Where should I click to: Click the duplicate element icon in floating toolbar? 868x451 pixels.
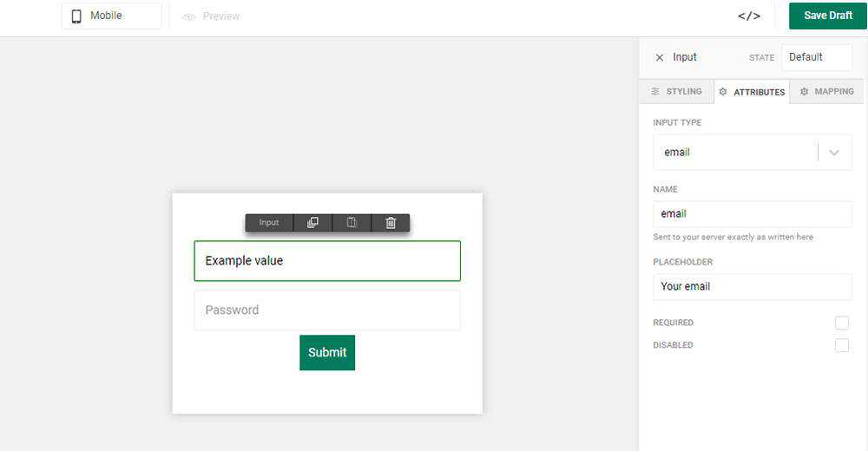(312, 223)
